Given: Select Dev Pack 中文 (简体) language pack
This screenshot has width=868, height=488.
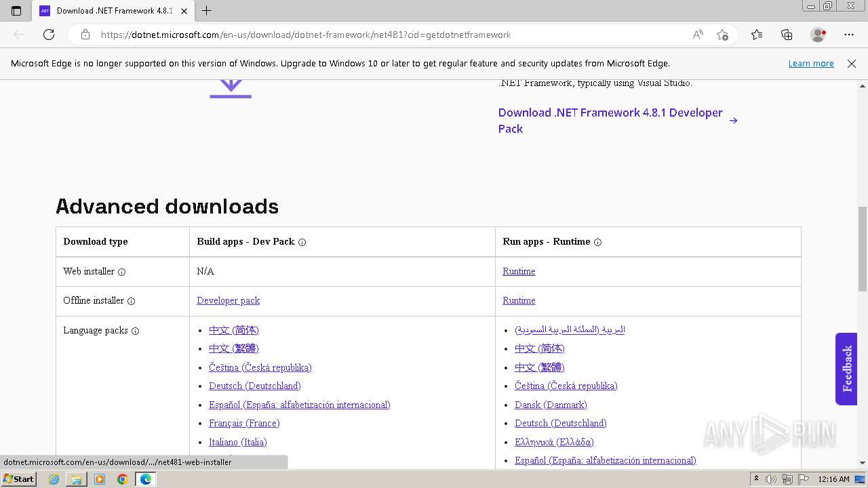Looking at the screenshot, I should coord(234,330).
